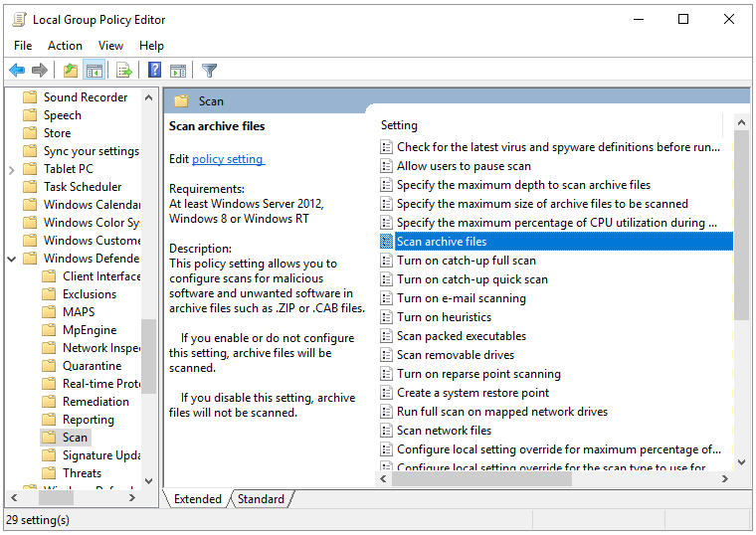Click folder icon next to Threats
The image size is (756, 535).
tap(49, 472)
